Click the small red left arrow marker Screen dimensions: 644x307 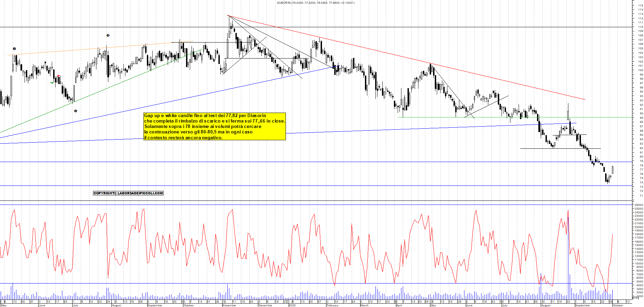(x=59, y=76)
